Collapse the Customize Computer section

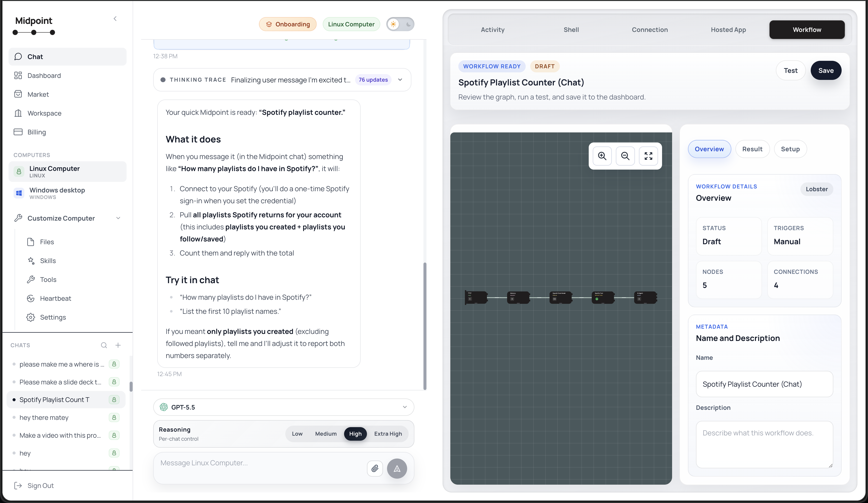click(x=68, y=218)
